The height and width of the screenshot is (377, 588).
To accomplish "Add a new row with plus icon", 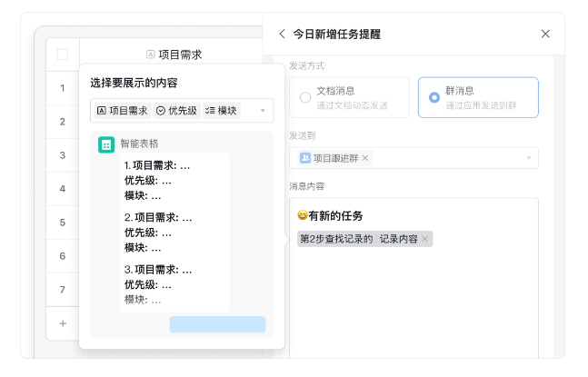I will tap(63, 323).
